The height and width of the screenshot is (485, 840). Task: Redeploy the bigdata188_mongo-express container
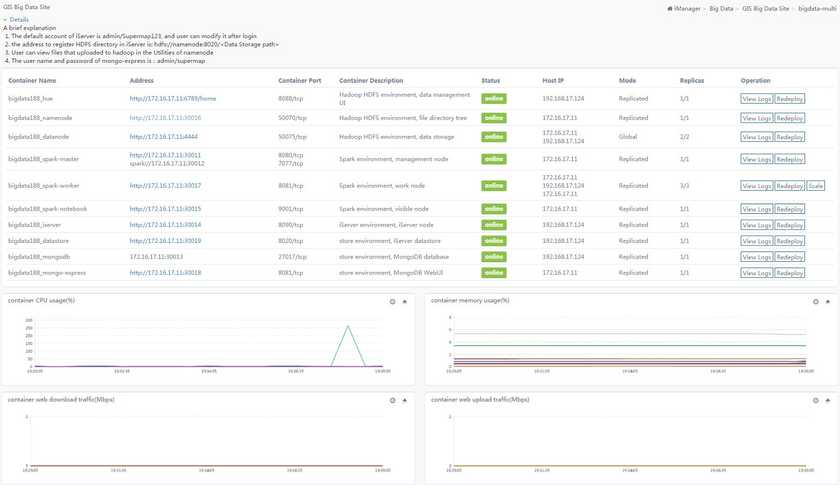tap(789, 273)
